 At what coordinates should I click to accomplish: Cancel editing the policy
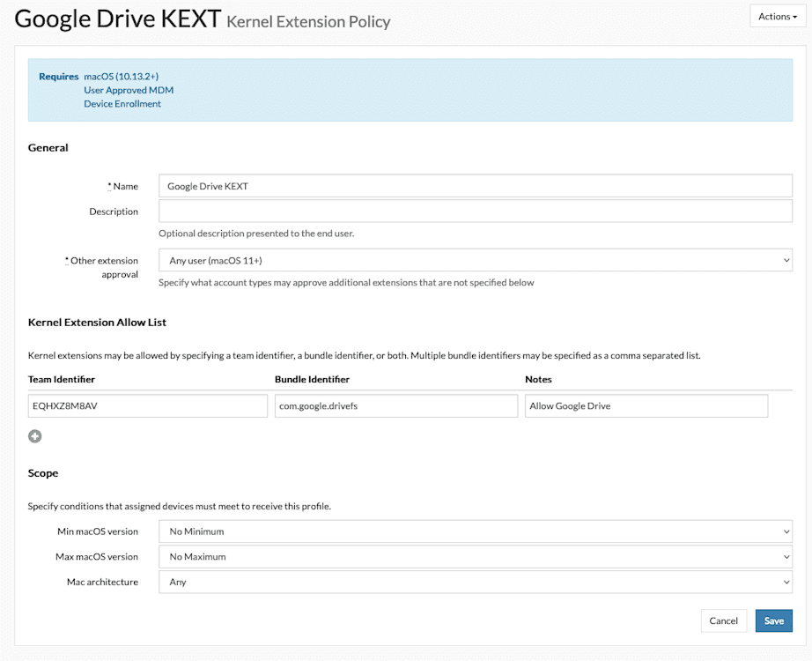coord(723,620)
